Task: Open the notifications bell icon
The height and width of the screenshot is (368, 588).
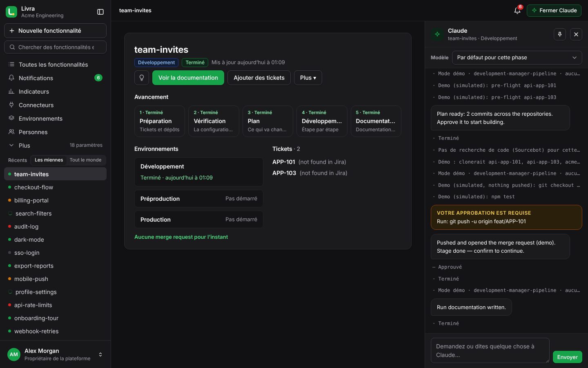Action: click(x=517, y=11)
